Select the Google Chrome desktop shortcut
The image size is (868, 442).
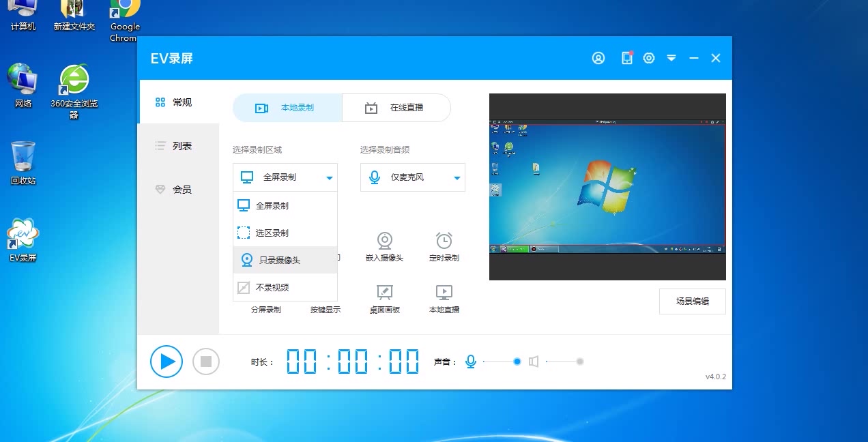click(125, 20)
